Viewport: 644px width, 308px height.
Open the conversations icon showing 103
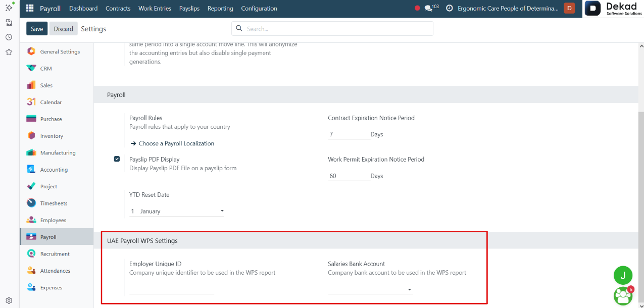click(431, 8)
